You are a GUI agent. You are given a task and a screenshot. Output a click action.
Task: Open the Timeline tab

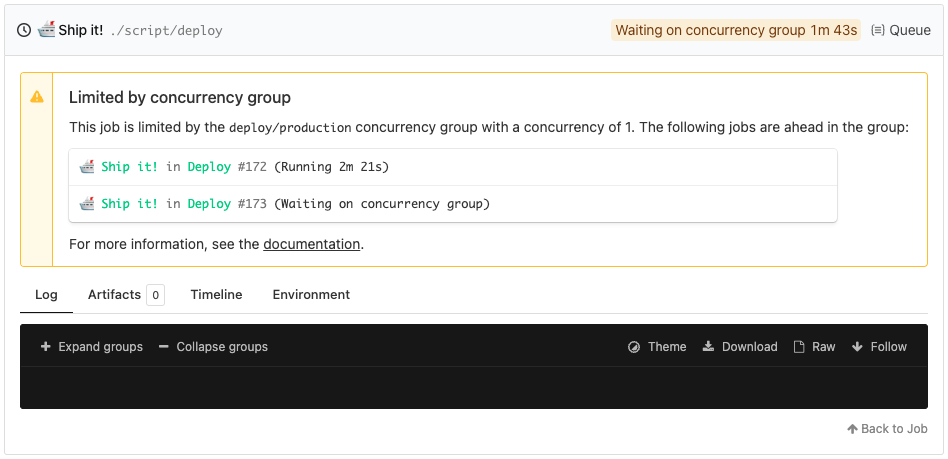point(216,295)
